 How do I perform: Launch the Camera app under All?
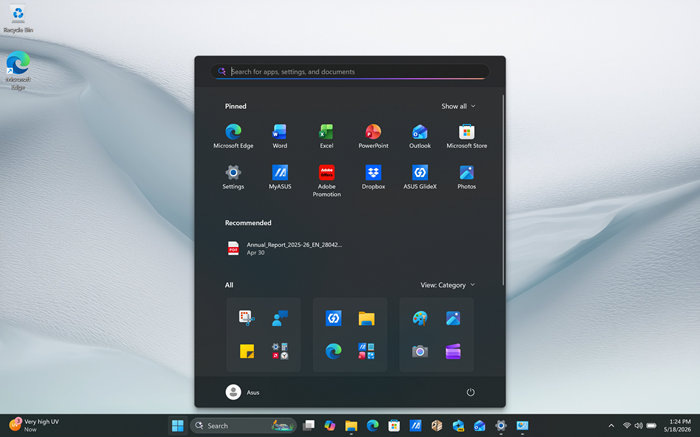(420, 351)
